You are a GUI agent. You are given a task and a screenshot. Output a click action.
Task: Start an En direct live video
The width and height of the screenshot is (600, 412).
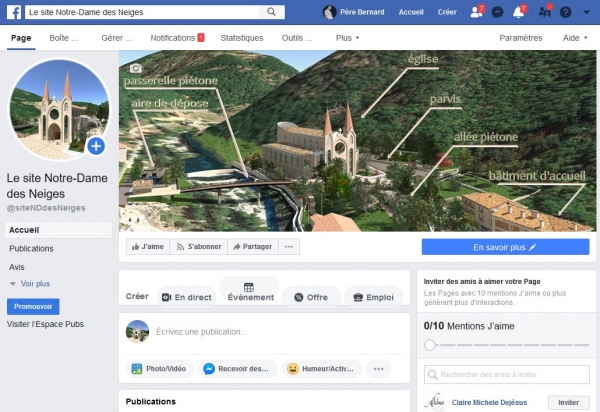[187, 297]
